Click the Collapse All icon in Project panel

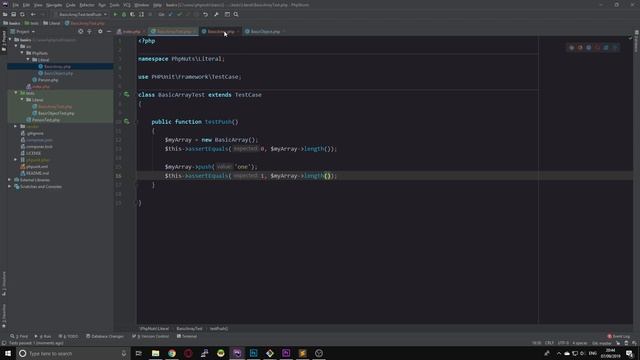click(89, 31)
